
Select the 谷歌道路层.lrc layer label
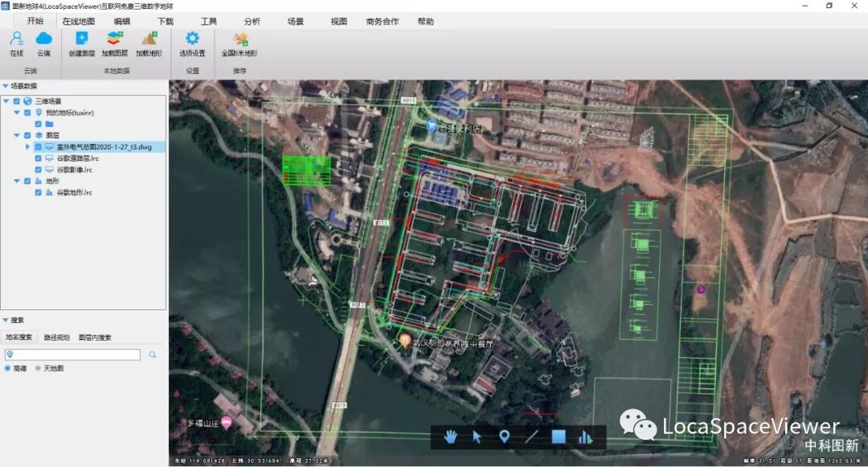(x=77, y=158)
